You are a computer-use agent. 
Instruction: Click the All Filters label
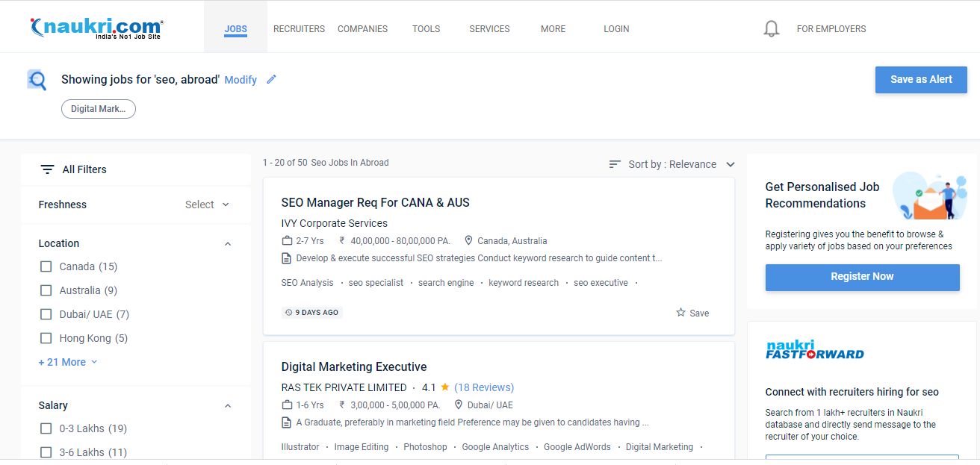84,169
